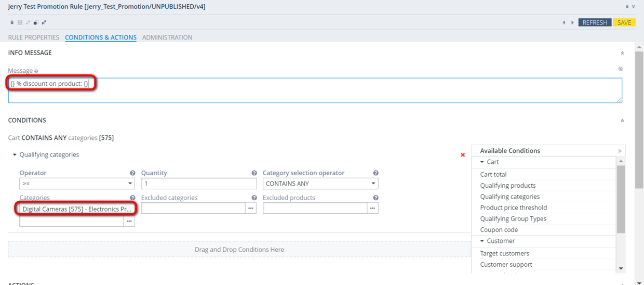Click the delete trash icon in toolbar
This screenshot has height=285, width=644.
(12, 22)
